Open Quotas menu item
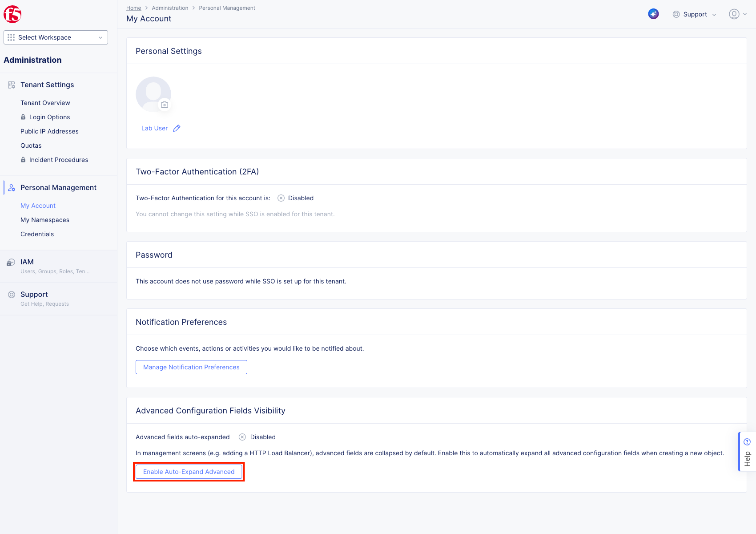Screen dimensions: 756x534 click(31, 146)
